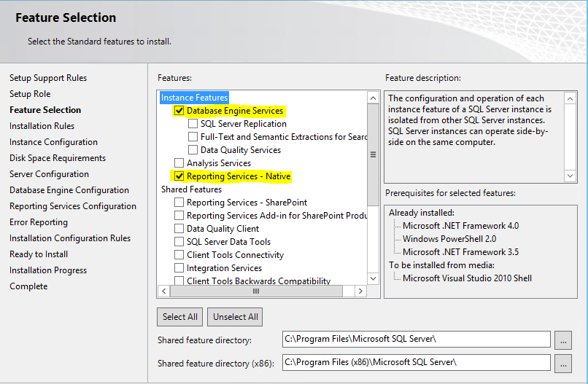Viewport: 588px width, 384px height.
Task: Select Microsoft .NET Framework 3.5 prerequisite
Action: point(461,252)
